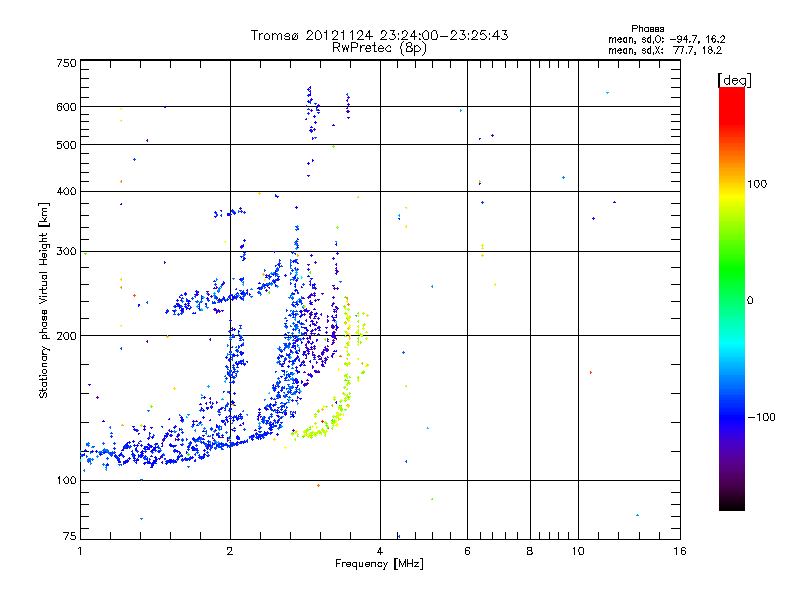Click the y-axis tick label "100"
The height and width of the screenshot is (600, 800).
point(66,481)
